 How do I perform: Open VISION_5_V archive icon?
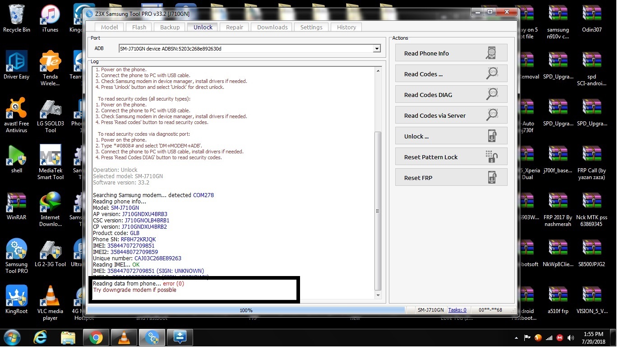[592, 300]
